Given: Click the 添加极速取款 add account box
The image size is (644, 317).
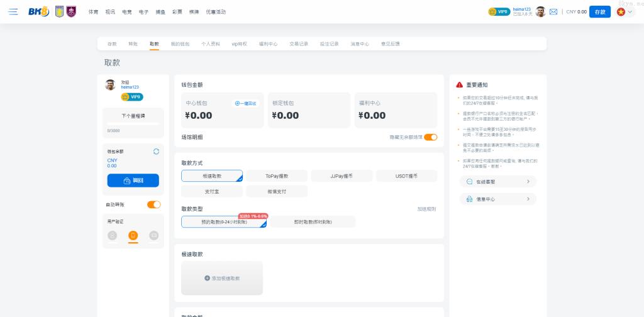Looking at the screenshot, I should click(x=222, y=278).
